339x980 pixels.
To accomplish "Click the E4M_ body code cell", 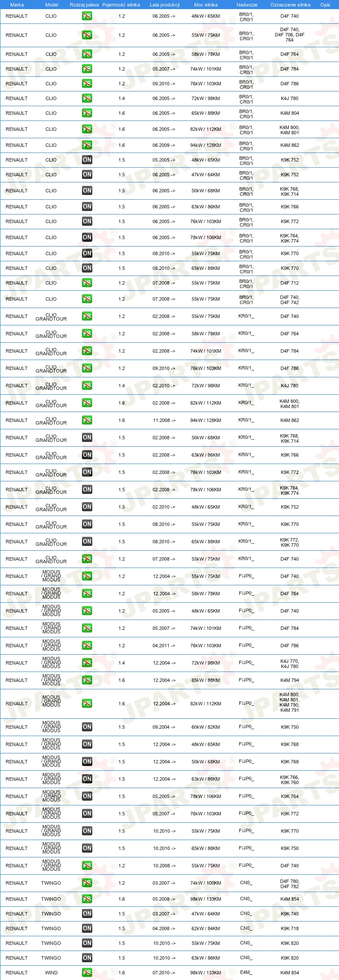I will 246,972.
